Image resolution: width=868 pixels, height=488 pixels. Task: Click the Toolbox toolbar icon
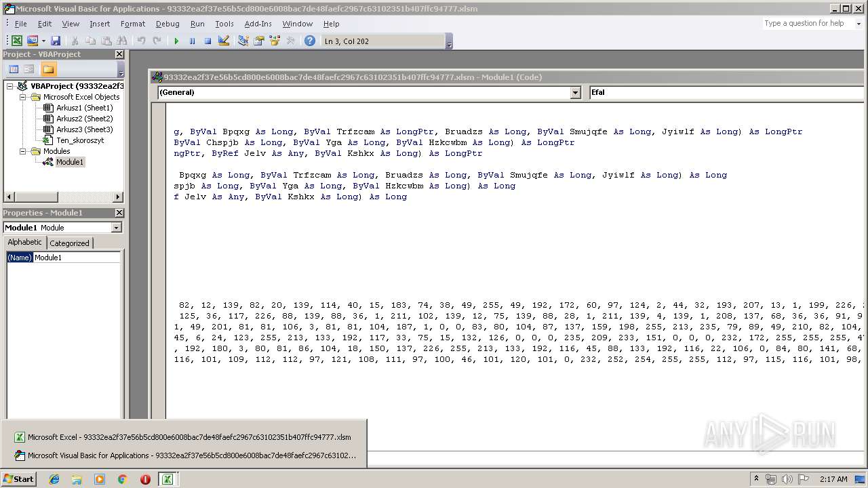click(290, 41)
